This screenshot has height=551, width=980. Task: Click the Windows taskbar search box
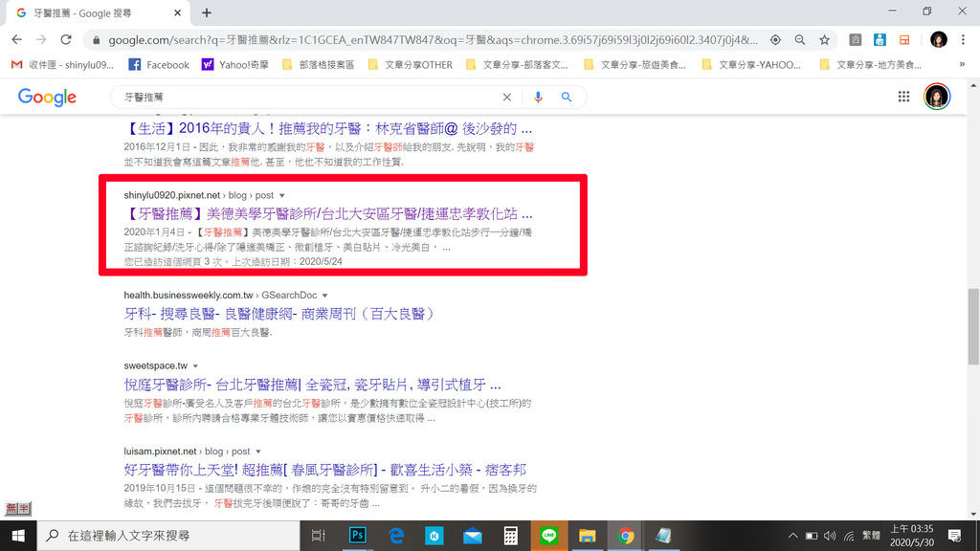(x=168, y=536)
